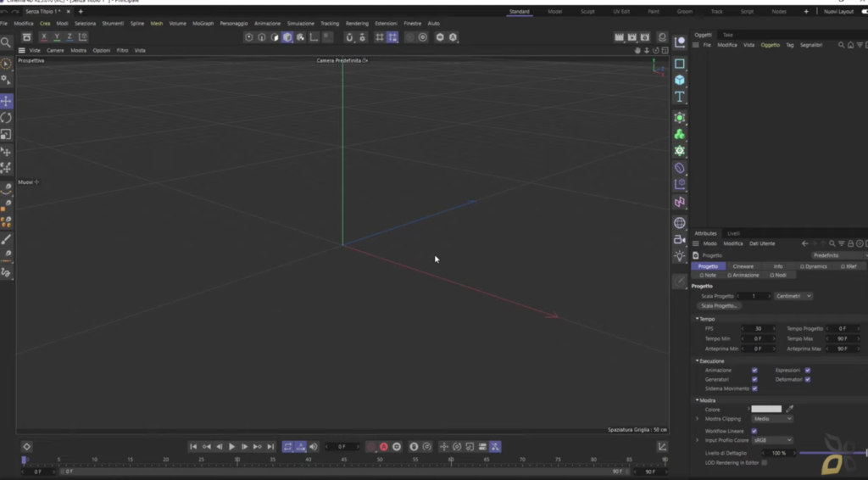
Task: Click the Colore color swatch
Action: point(766,409)
